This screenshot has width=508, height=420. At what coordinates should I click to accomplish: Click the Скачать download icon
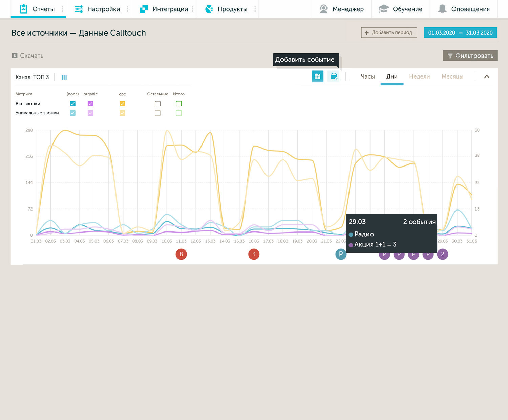(x=15, y=56)
